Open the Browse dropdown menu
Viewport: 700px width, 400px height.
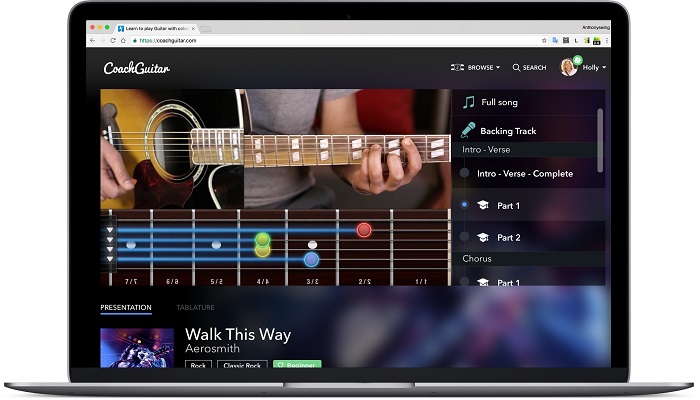point(475,67)
